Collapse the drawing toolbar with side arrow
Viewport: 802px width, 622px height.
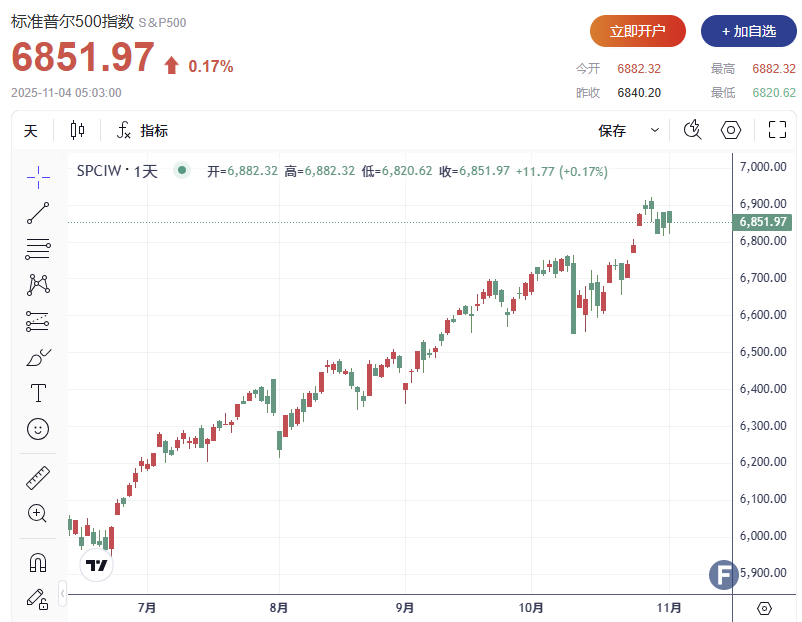click(62, 593)
